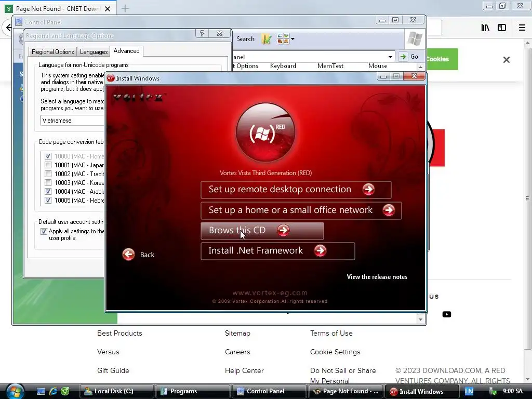Click MemTest item in Control Panel
This screenshot has width=532, height=399.
click(330, 66)
